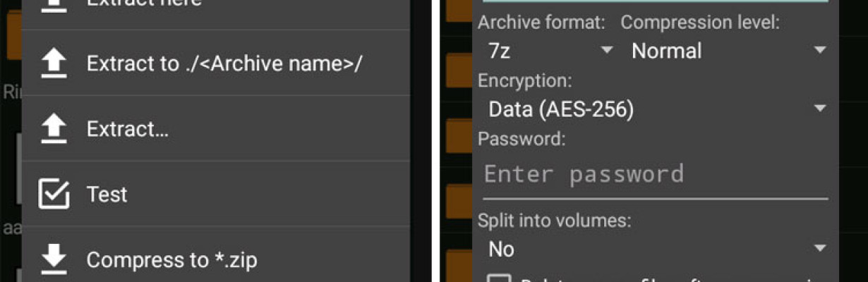
Task: Click the arrow icon next to Extract…
Action: pyautogui.click(x=54, y=129)
